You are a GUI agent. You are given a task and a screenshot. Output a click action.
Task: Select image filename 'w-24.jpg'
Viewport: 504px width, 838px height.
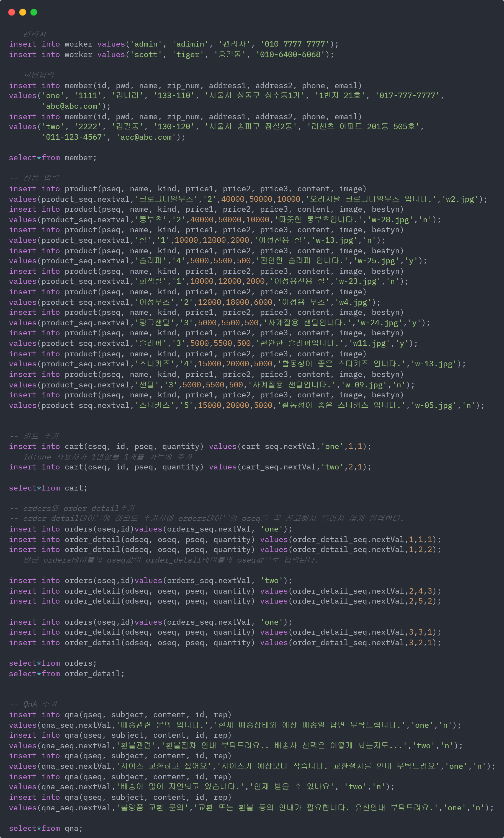pos(379,323)
